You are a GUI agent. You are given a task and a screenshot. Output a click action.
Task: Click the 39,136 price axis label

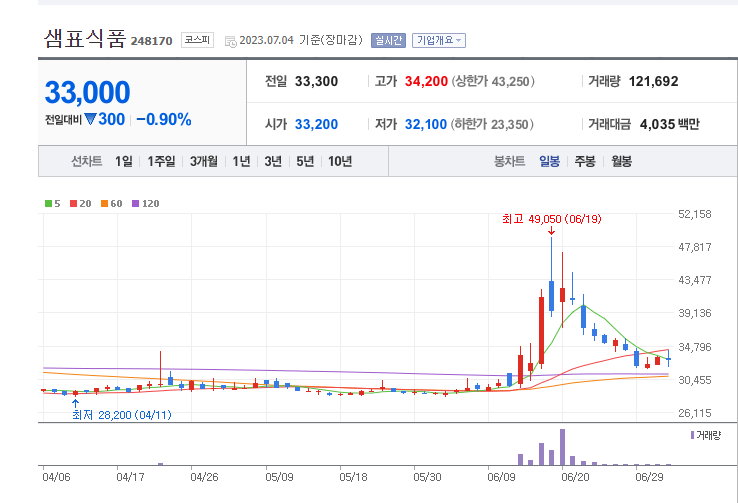coord(695,313)
